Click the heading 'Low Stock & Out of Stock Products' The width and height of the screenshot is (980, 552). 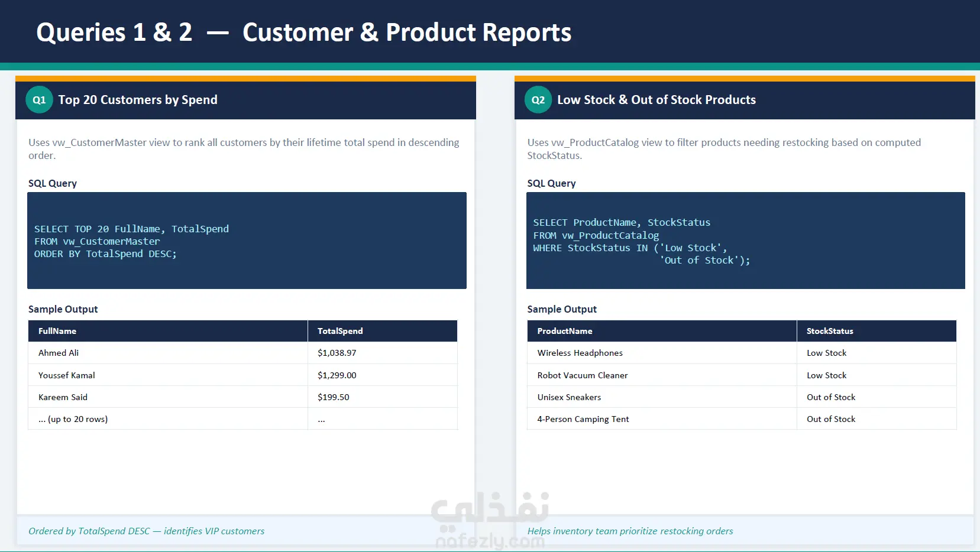pyautogui.click(x=656, y=100)
